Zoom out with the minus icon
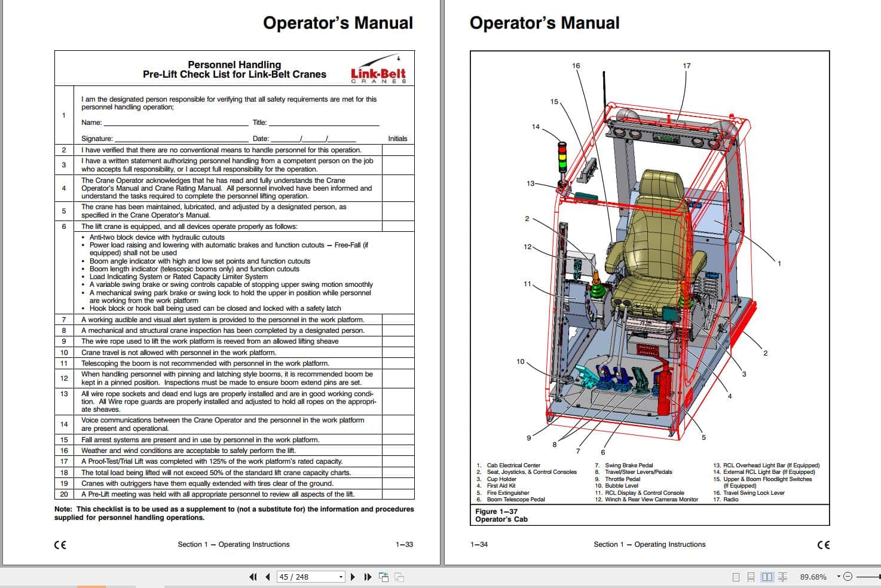 [x=848, y=577]
